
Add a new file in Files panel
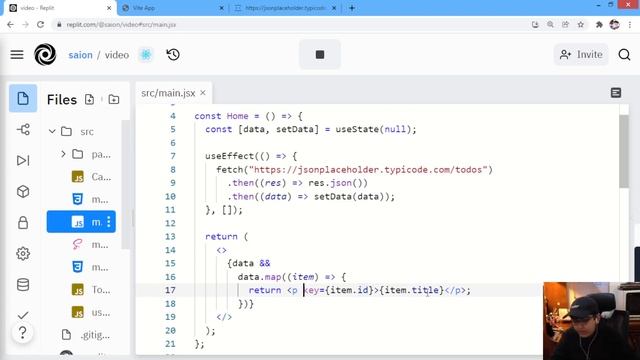(x=89, y=99)
